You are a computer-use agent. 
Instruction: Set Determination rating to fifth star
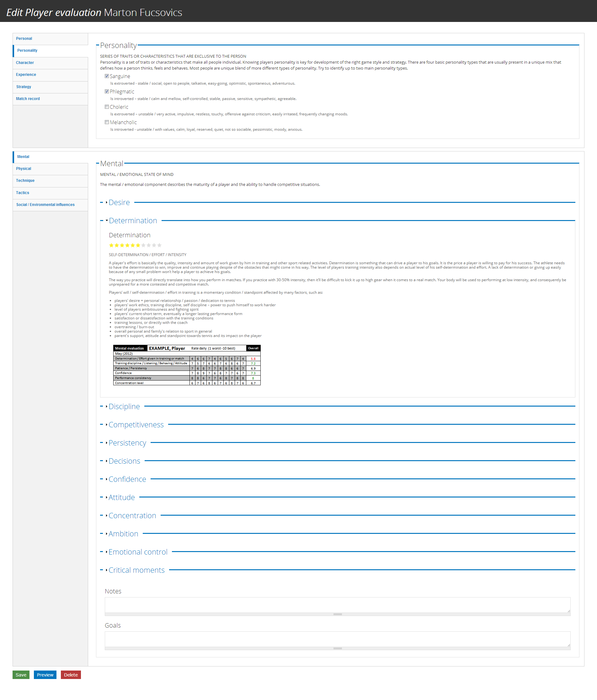132,245
